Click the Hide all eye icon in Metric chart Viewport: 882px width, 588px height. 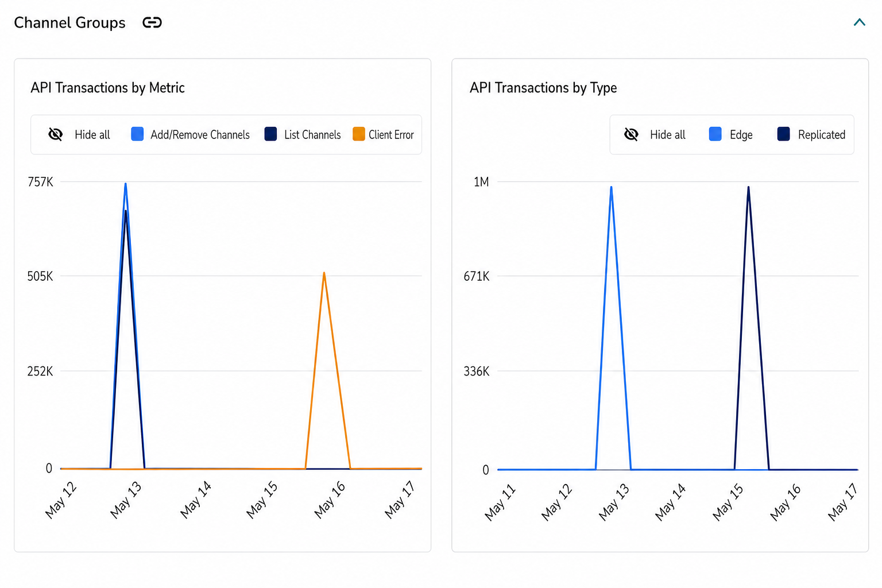[56, 134]
